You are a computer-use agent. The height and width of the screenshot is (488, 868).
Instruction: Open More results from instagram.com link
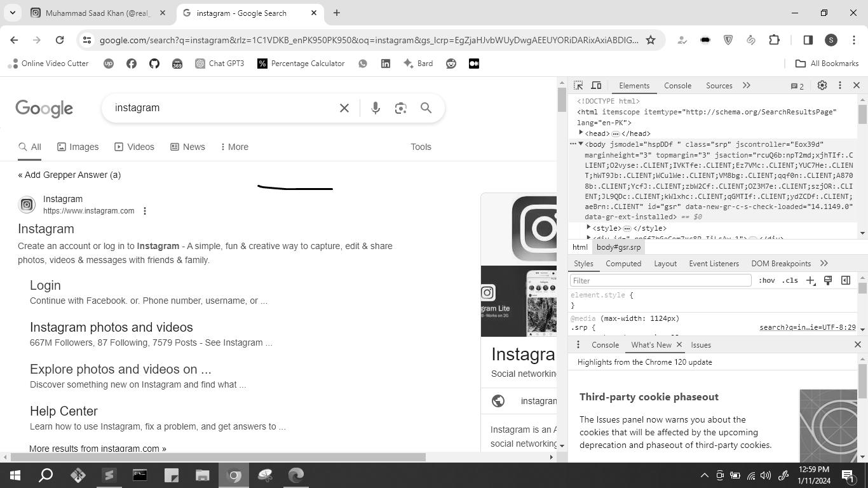coord(98,448)
